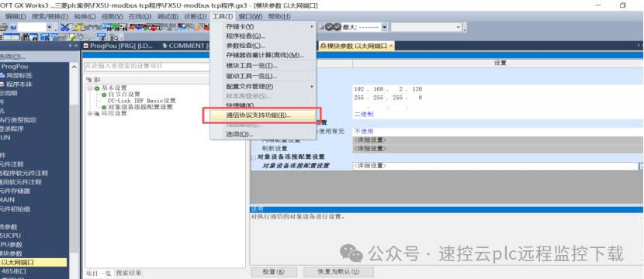This screenshot has width=644, height=279.
Task: Open the 转换(C) menu
Action: (85, 16)
